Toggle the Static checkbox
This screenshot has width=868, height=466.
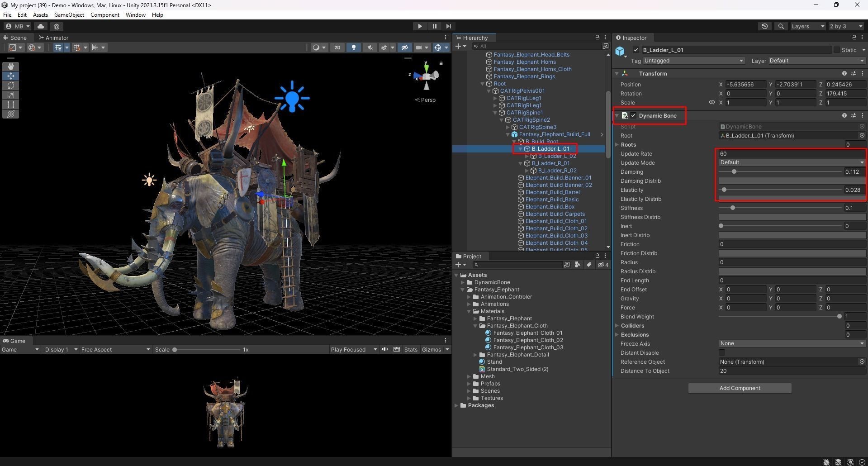[x=836, y=50]
